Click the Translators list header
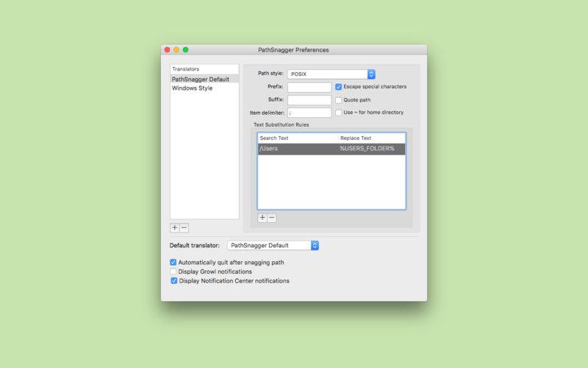The width and height of the screenshot is (588, 368). coord(204,69)
